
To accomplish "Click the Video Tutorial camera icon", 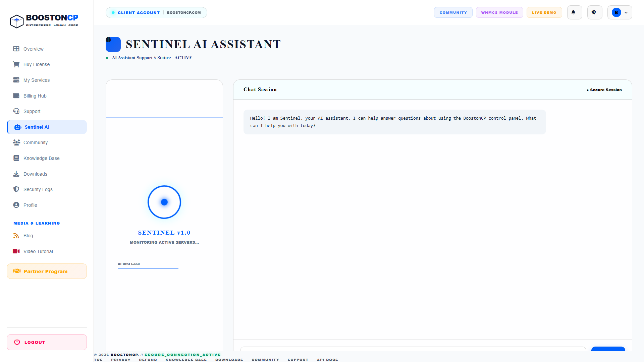I will coord(16,251).
